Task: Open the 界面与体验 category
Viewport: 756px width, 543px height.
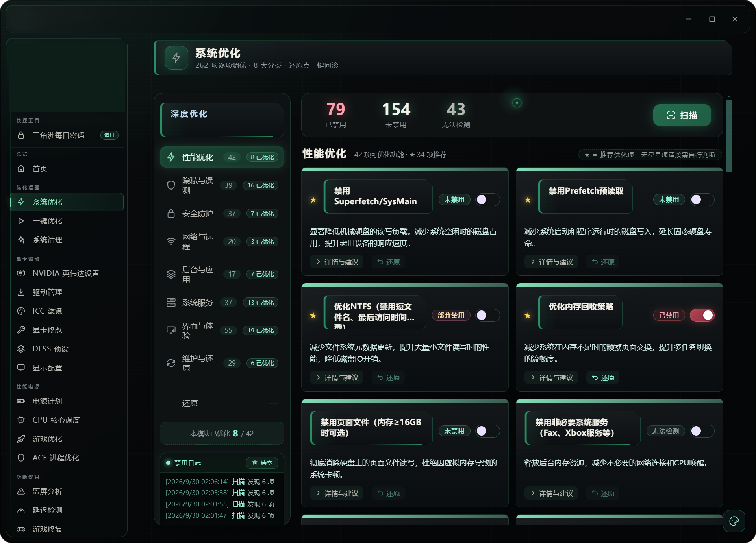Action: 222,331
